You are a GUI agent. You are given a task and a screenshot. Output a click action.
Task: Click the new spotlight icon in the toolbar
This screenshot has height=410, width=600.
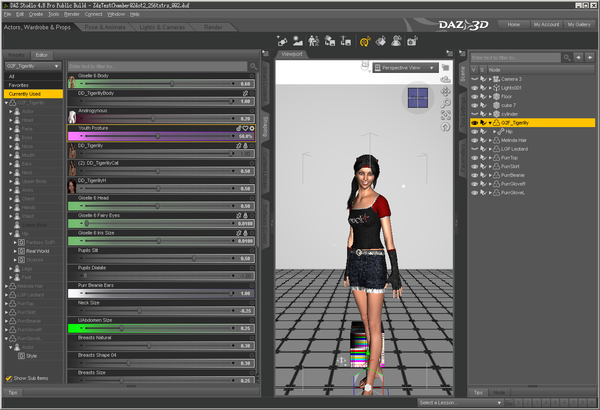pyautogui.click(x=282, y=41)
